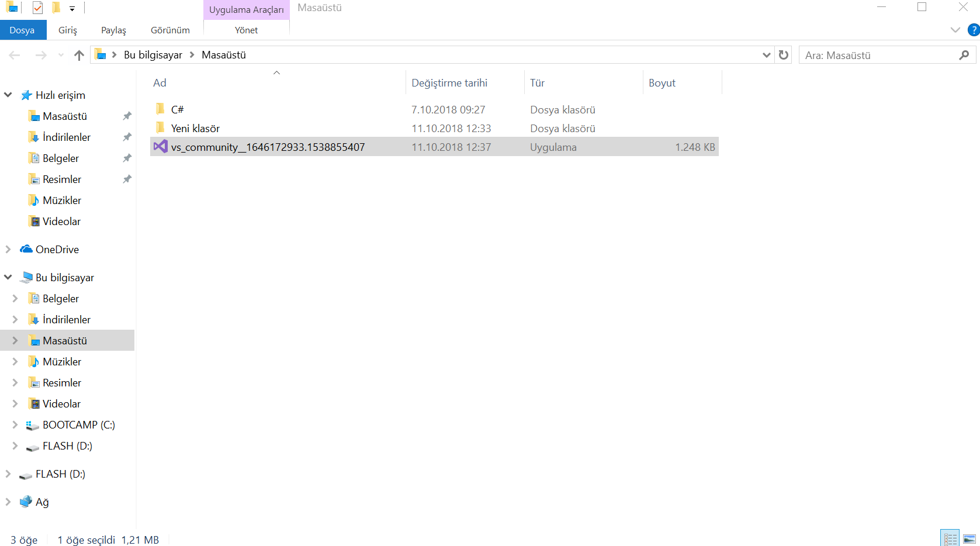This screenshot has height=546, width=980.
Task: Expand the BOOTCAMP (C:) drive node
Action: coord(15,425)
